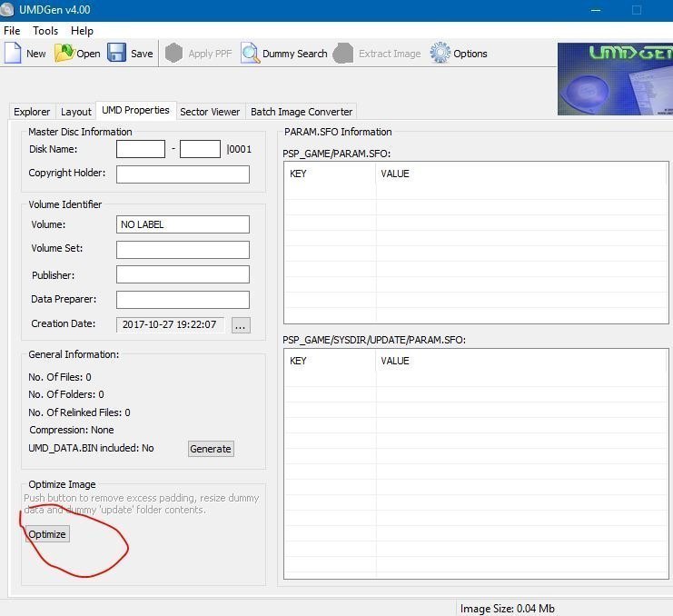Viewport: 673px width, 616px height.
Task: Open an image with the Open icon
Action: tap(64, 54)
